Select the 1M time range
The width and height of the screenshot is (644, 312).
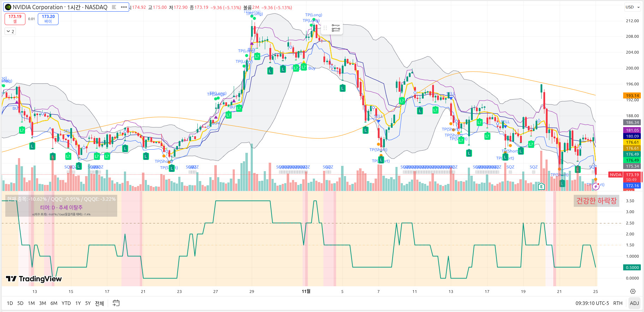31,303
